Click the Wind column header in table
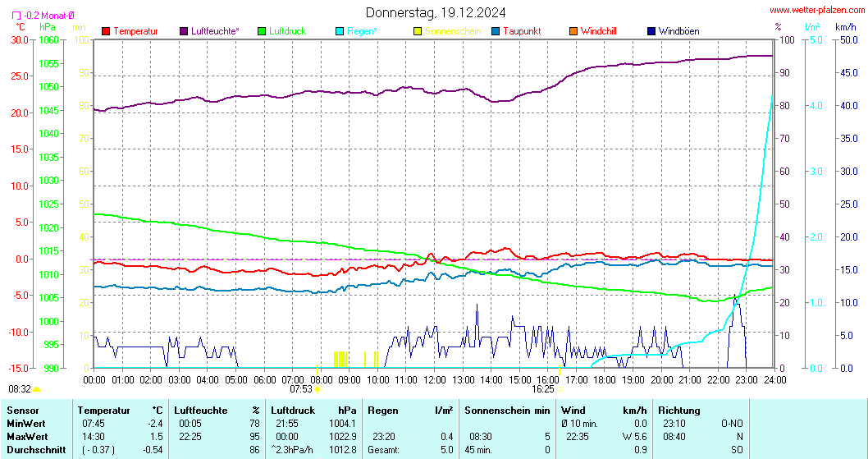Image resolution: width=868 pixels, height=459 pixels. coord(573,411)
